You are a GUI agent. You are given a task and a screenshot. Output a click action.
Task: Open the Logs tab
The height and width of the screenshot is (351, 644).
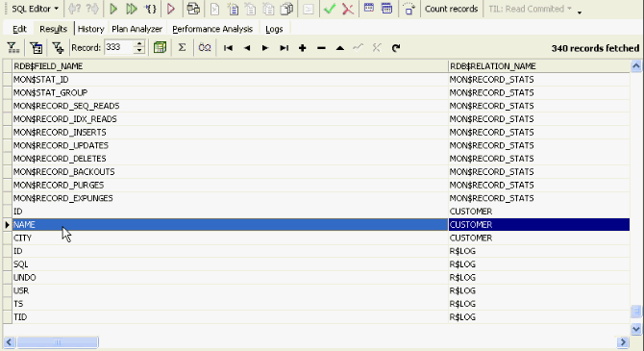tap(274, 29)
